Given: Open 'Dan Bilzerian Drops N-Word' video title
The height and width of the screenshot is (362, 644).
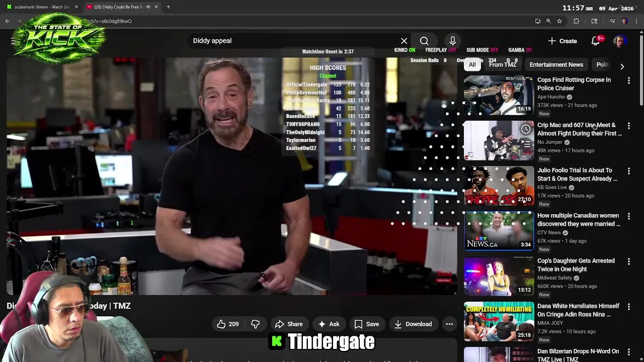Looking at the screenshot, I should tap(578, 355).
